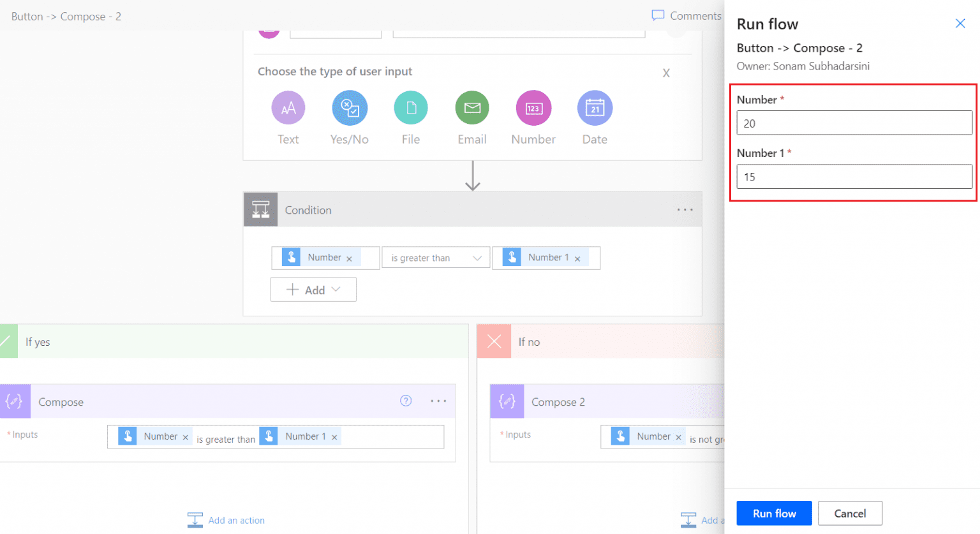
Task: Choose the Email input type
Action: pyautogui.click(x=472, y=107)
